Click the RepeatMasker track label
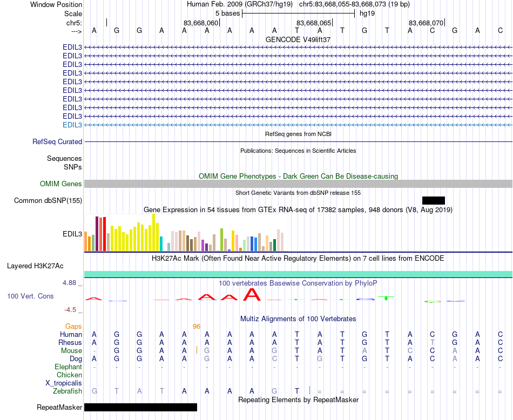The image size is (513, 420). click(59, 407)
